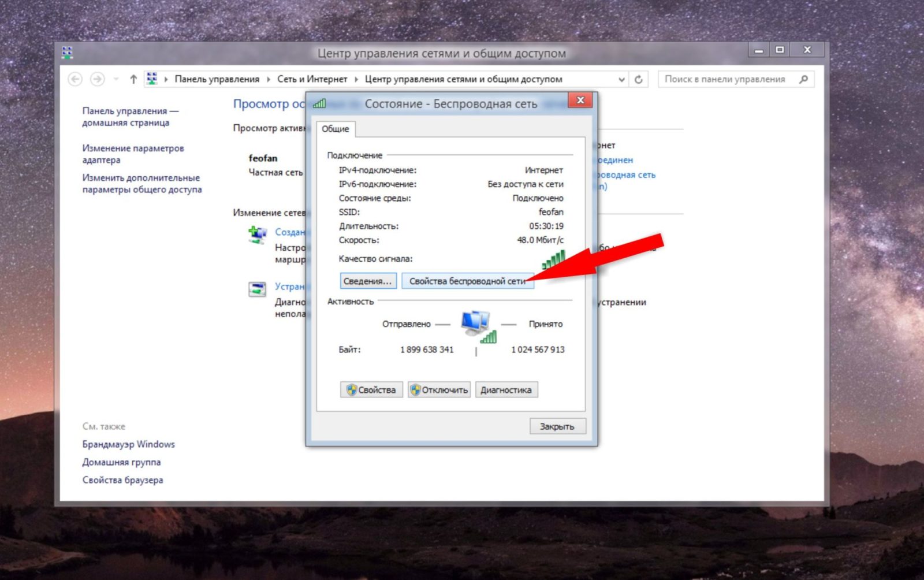
Task: Expand arrow after Панель управления breadcrumb
Action: click(x=269, y=79)
